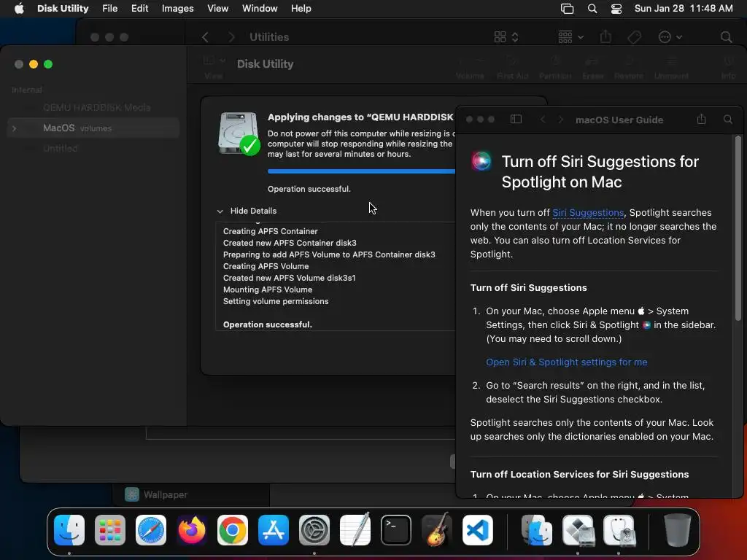Screen dimensions: 747x560
Task: Collapse the Hide Details disclosure
Action: tap(220, 211)
